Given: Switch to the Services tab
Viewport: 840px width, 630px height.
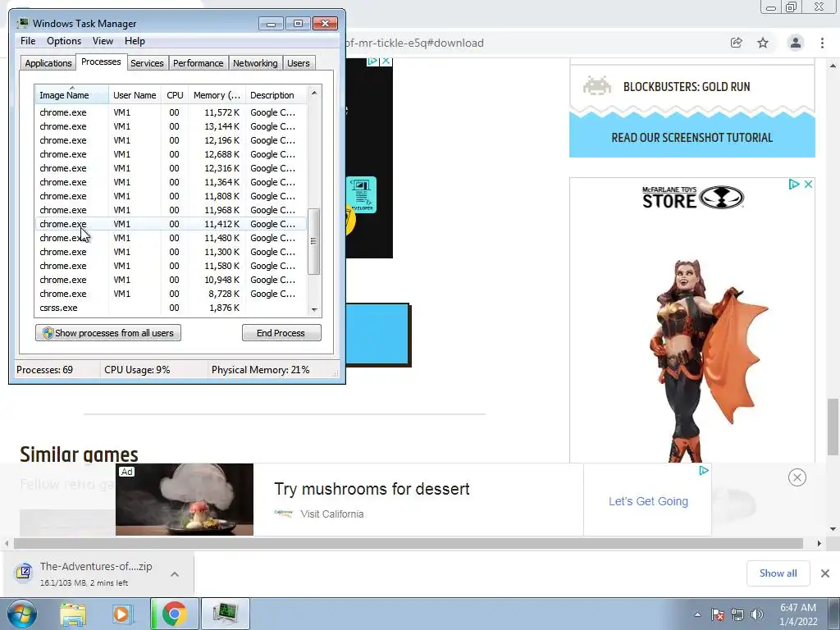Looking at the screenshot, I should click(x=147, y=63).
